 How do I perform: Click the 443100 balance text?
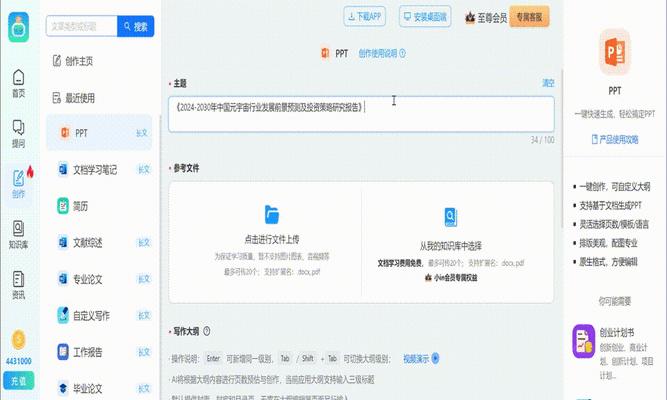coord(18,361)
